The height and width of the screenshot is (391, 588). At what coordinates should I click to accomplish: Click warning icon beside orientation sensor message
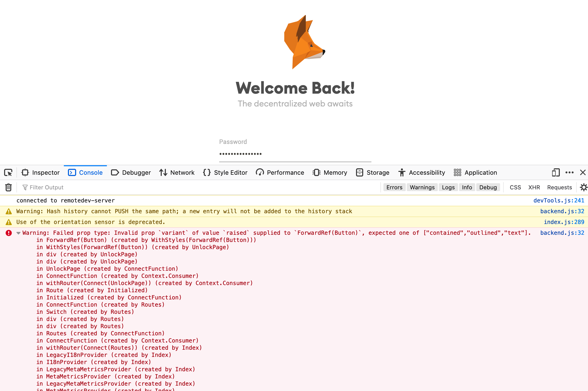point(9,222)
